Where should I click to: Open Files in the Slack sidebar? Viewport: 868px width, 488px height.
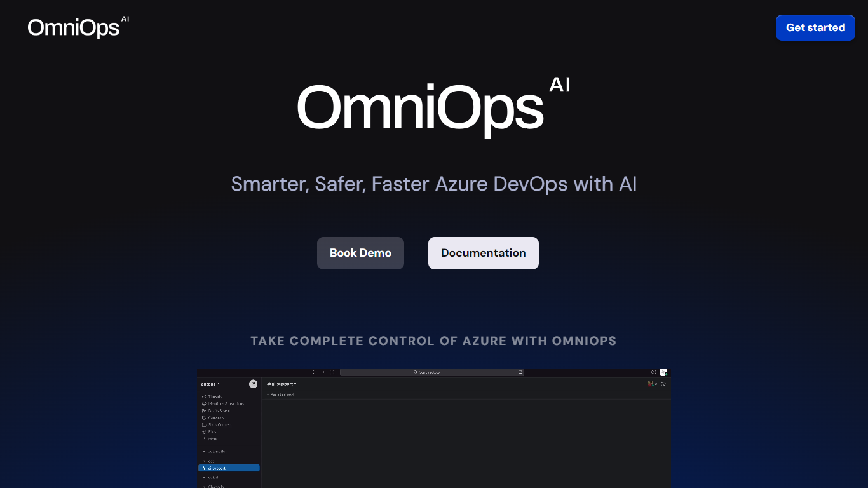pyautogui.click(x=209, y=431)
